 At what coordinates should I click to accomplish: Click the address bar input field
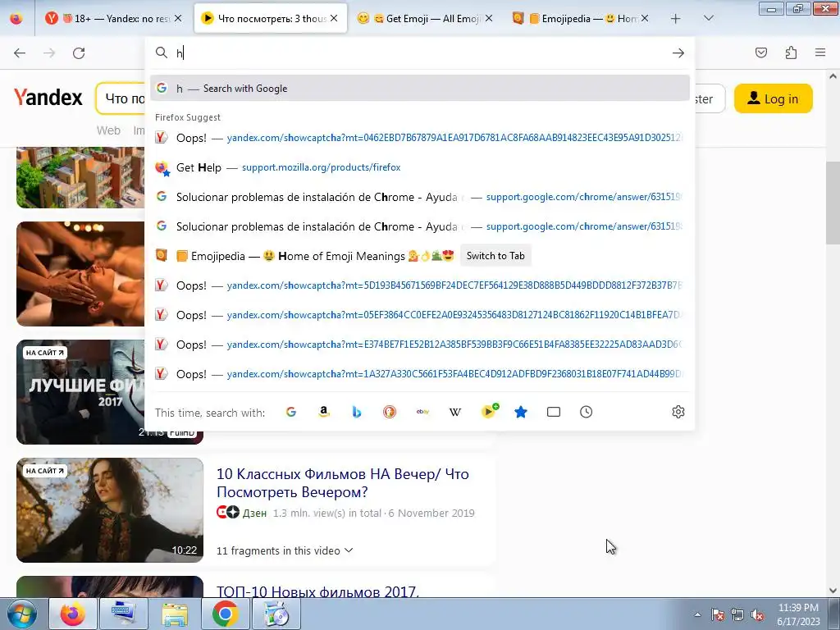coord(421,53)
